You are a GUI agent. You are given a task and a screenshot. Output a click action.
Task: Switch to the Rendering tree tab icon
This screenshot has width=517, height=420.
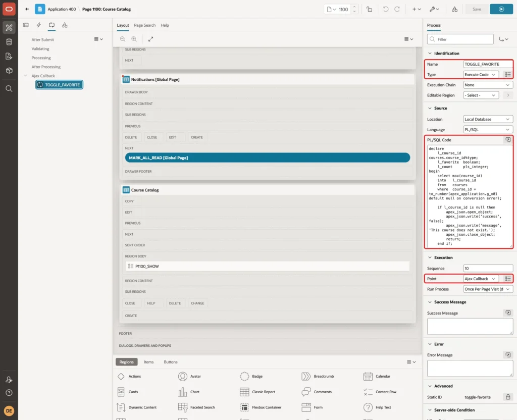(26, 25)
